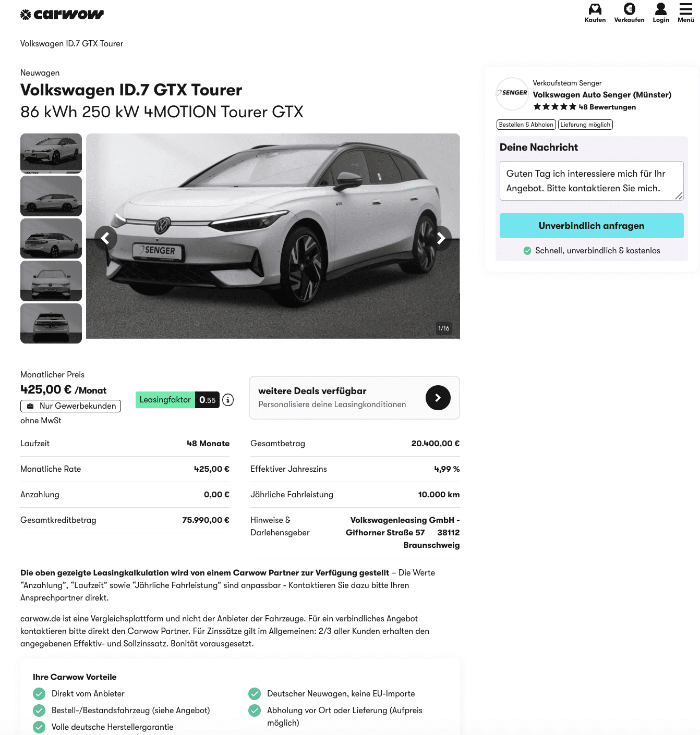This screenshot has width=700, height=735.
Task: Show previous car photo
Action: click(x=106, y=238)
